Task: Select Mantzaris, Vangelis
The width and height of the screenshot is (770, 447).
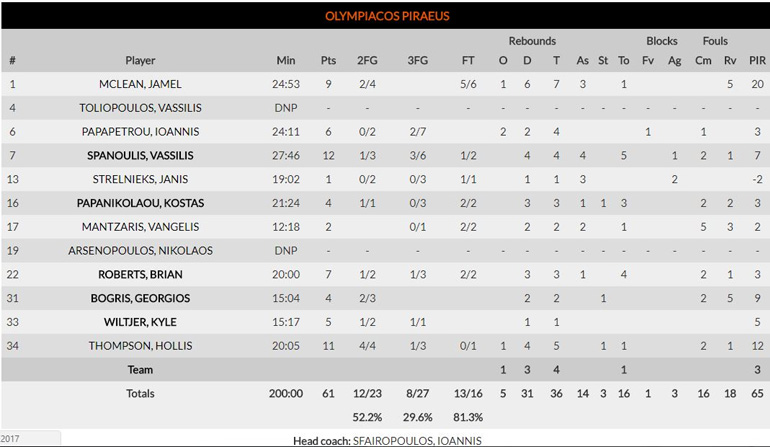Action: click(140, 227)
